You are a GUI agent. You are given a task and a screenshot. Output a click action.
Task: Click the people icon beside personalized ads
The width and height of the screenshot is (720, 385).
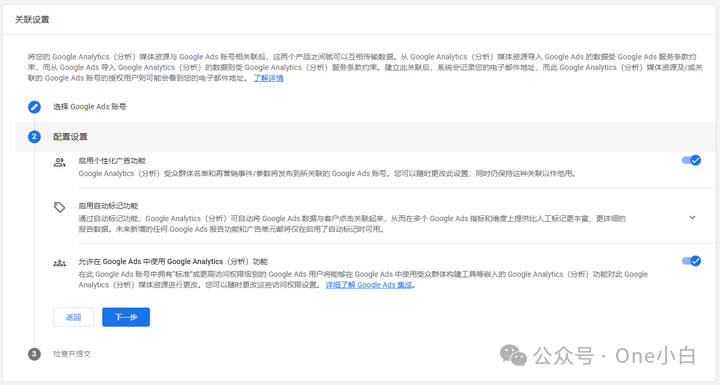coord(60,162)
